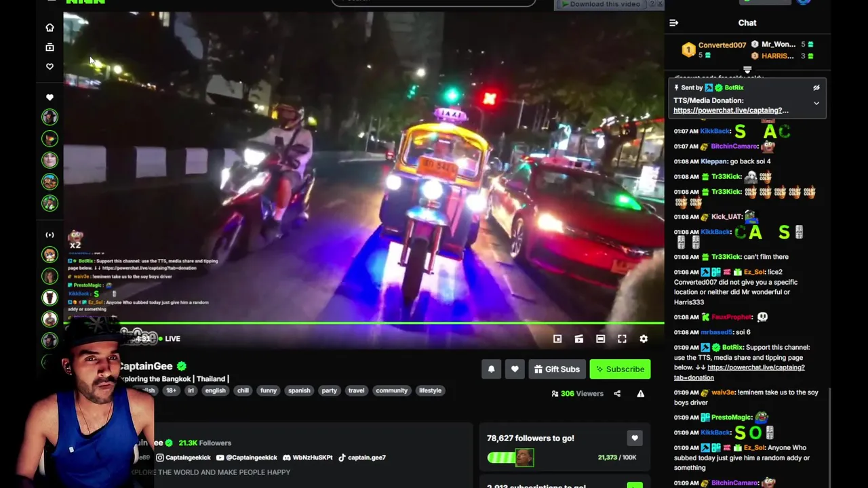Toggle channel notifications bell
Viewport: 868px width, 488px height.
492,369
